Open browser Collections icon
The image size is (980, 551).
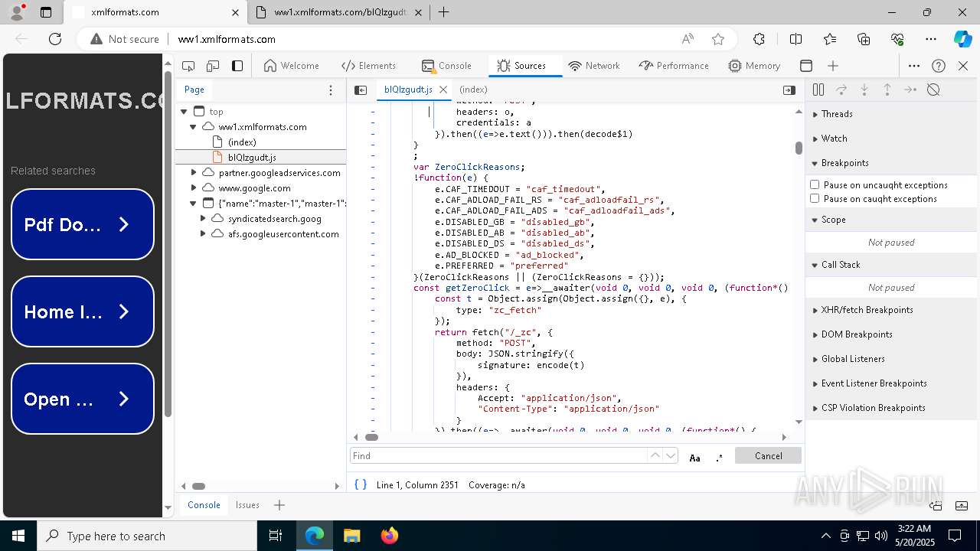pyautogui.click(x=864, y=39)
